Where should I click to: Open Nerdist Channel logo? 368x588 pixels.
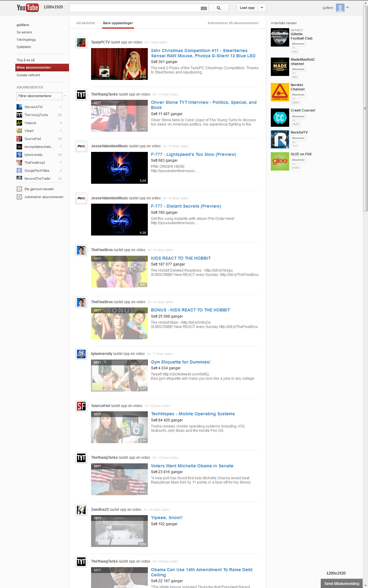click(x=280, y=92)
